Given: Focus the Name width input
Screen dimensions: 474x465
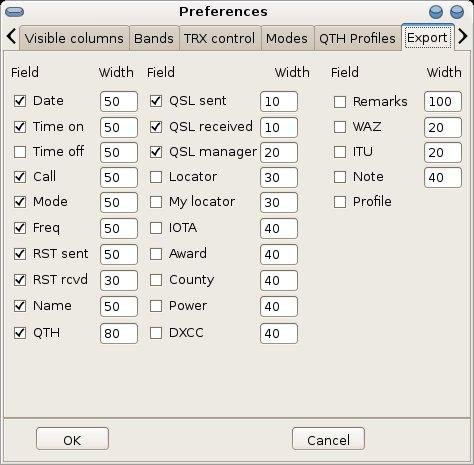Looking at the screenshot, I should [x=119, y=306].
